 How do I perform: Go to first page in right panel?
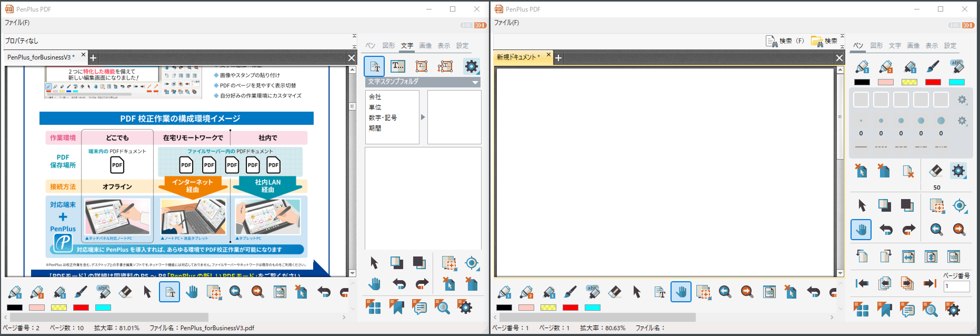(862, 283)
